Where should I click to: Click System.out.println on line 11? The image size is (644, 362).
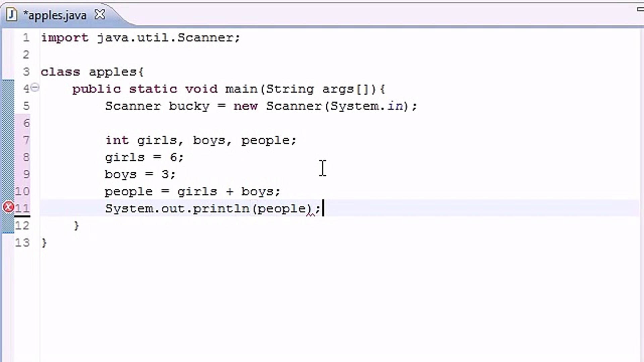178,208
